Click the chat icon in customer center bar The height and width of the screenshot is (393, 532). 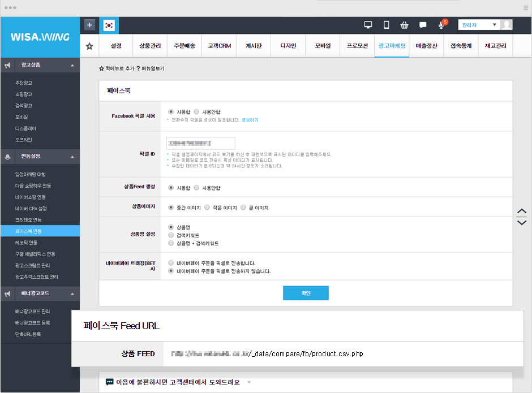pyautogui.click(x=109, y=382)
